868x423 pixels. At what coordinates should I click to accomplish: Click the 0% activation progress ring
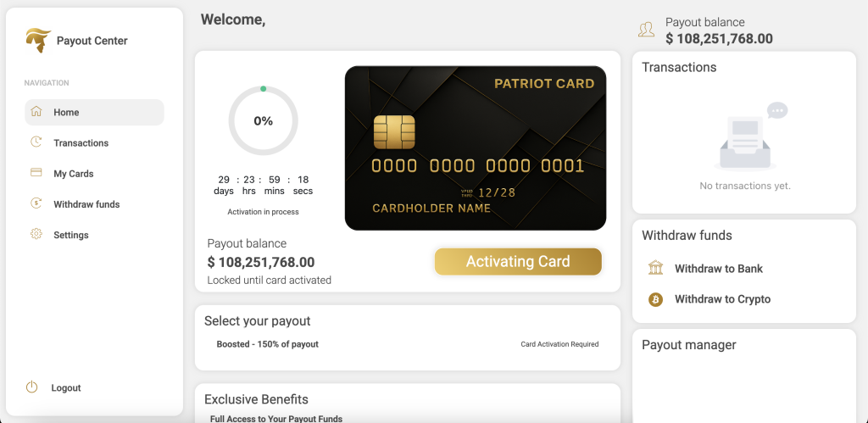coord(263,121)
